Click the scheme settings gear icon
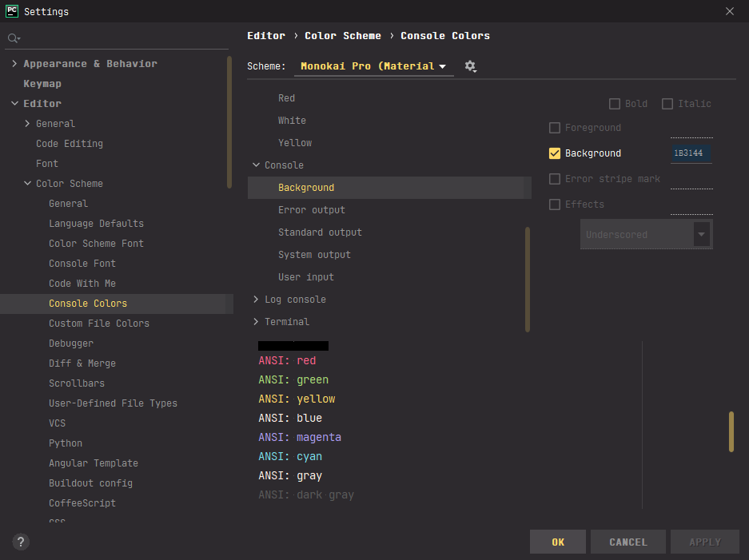The height and width of the screenshot is (560, 749). [470, 66]
